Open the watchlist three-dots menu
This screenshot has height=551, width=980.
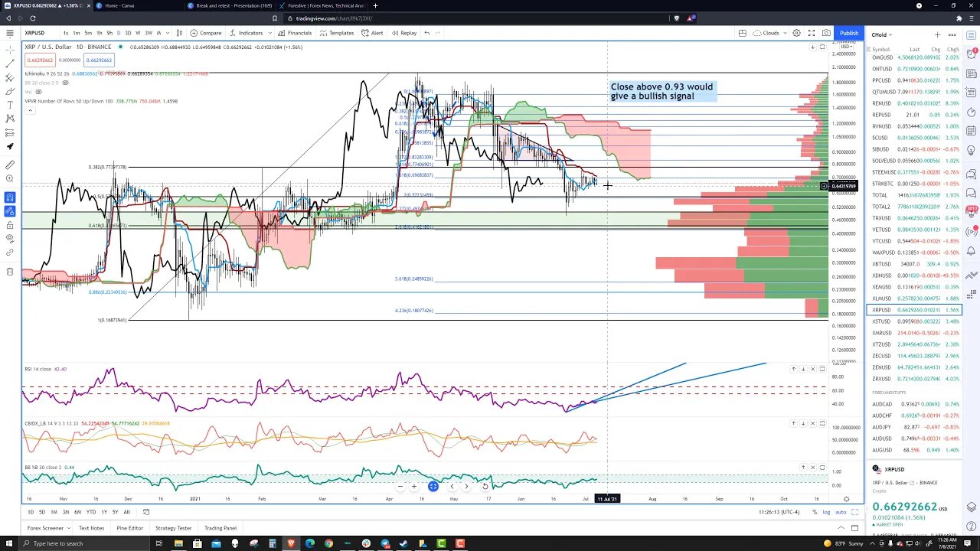(952, 34)
